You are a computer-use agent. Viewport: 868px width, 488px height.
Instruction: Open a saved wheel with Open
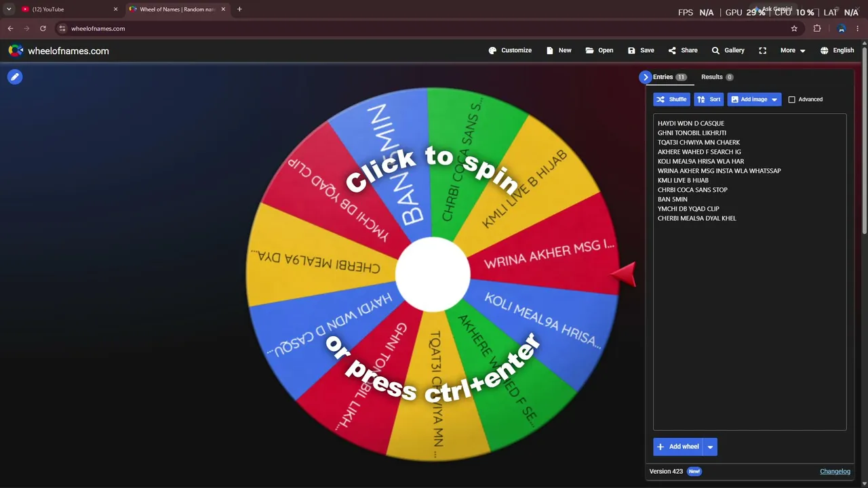pos(599,50)
